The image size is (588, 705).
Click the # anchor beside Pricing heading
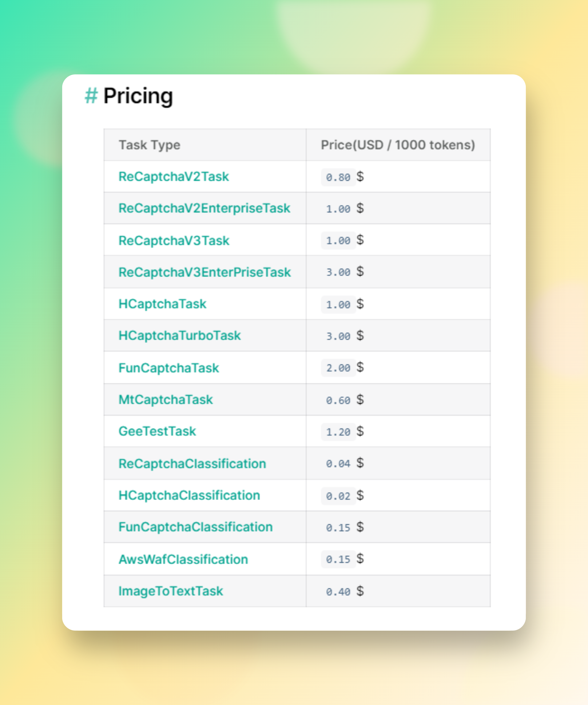91,97
